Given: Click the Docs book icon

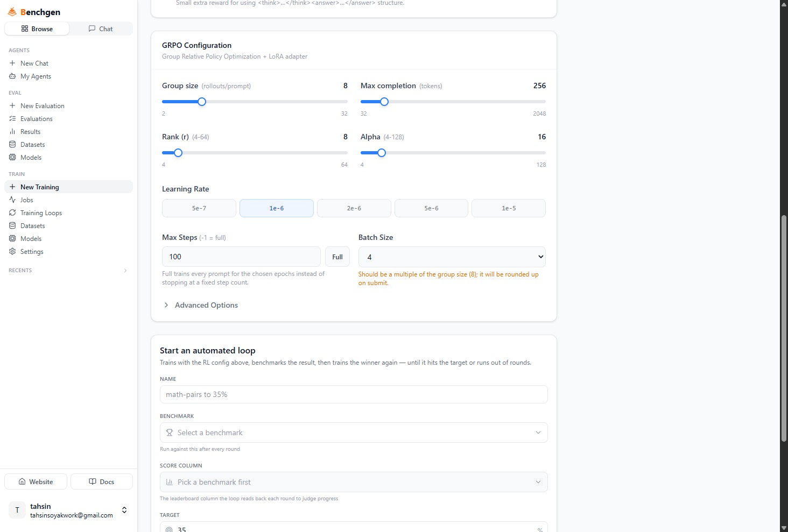Looking at the screenshot, I should 93,481.
